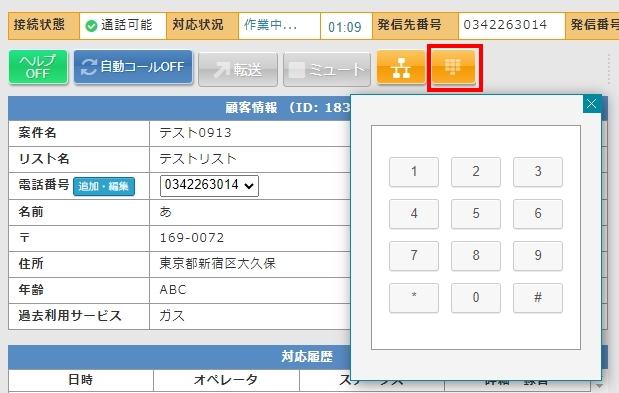The width and height of the screenshot is (619, 393).
Task: Click the 転送 transfer button
Action: (x=238, y=69)
